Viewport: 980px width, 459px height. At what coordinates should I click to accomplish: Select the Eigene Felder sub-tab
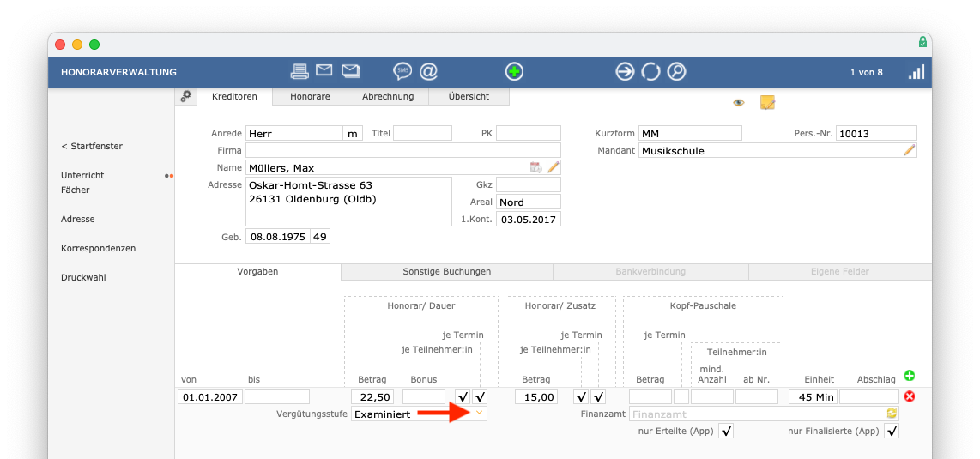840,272
